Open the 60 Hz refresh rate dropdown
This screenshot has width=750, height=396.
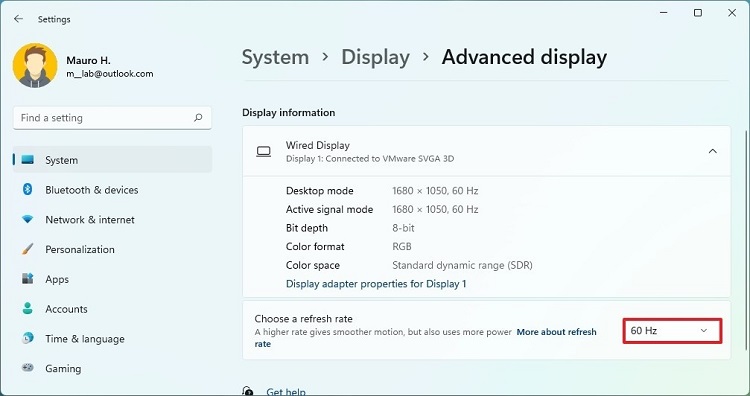click(x=672, y=330)
